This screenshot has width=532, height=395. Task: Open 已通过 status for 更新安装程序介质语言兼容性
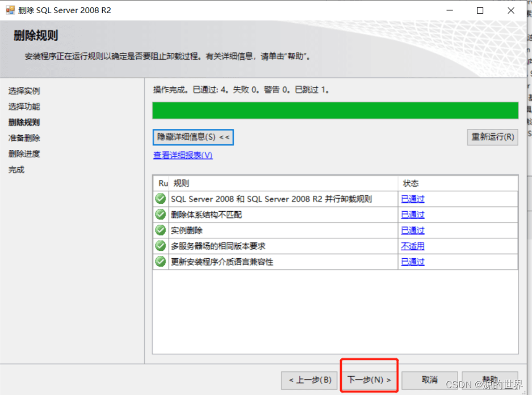[x=413, y=262]
